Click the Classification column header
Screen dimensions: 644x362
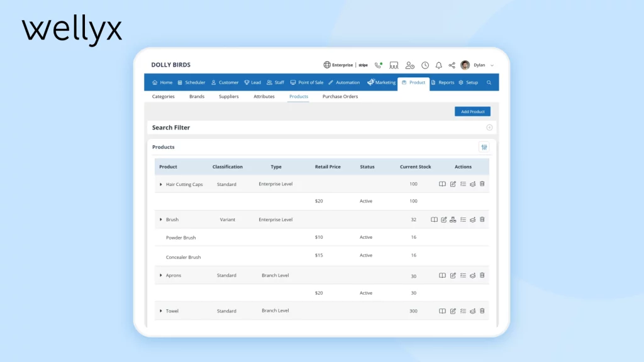(228, 167)
